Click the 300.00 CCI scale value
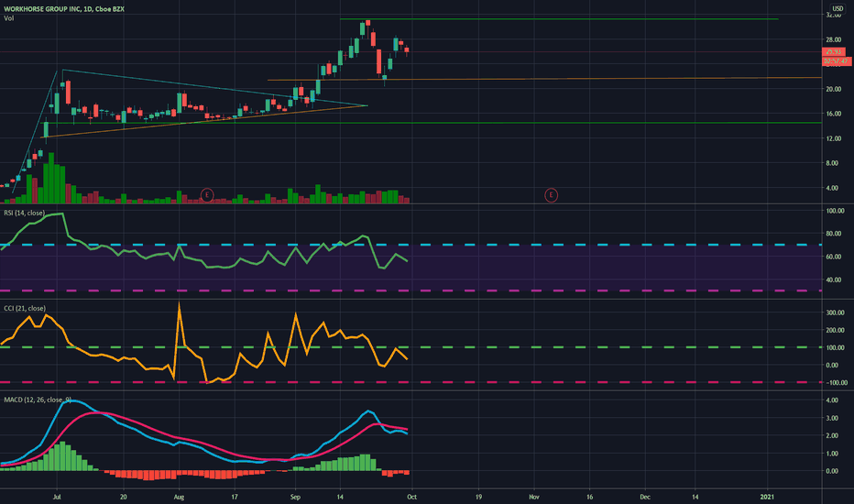Viewport: 854px width, 504px height. 836,312
